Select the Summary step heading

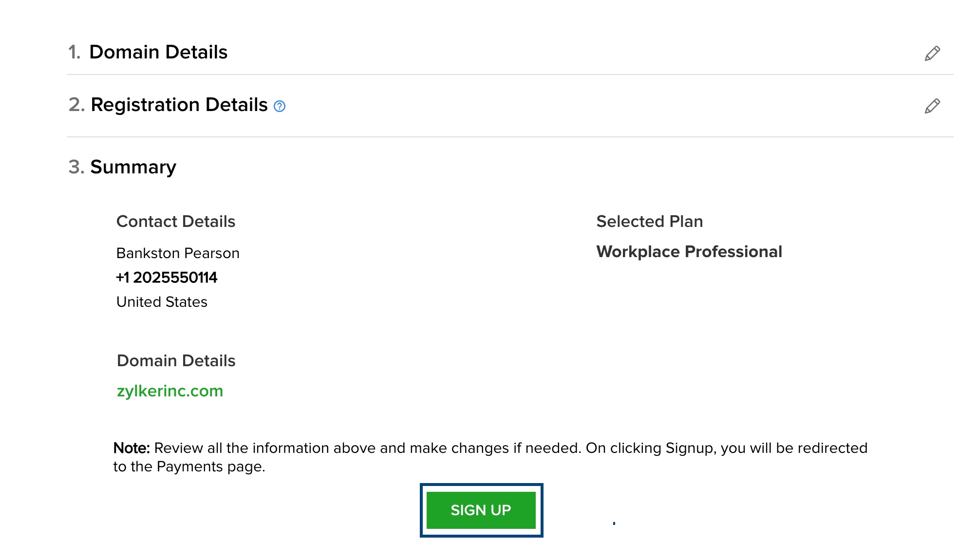[x=133, y=167]
